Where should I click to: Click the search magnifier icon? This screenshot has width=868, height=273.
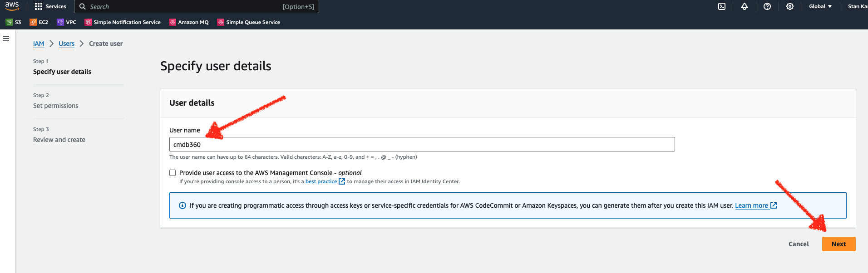click(83, 7)
